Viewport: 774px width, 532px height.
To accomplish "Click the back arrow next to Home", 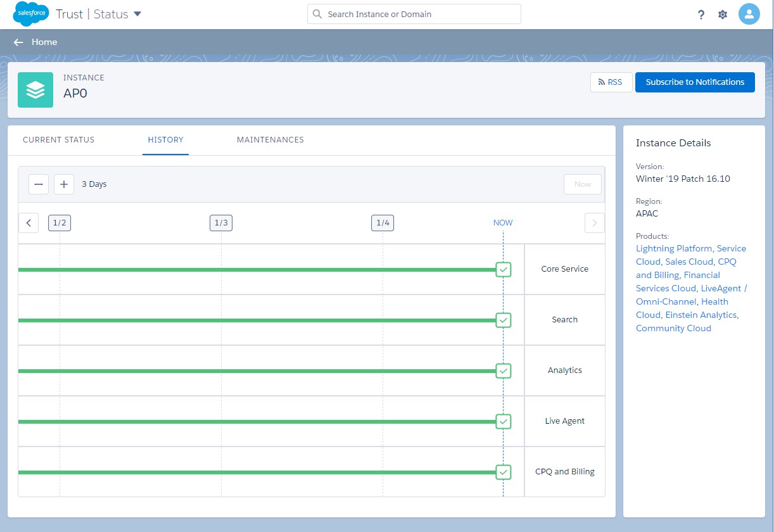I will [18, 42].
